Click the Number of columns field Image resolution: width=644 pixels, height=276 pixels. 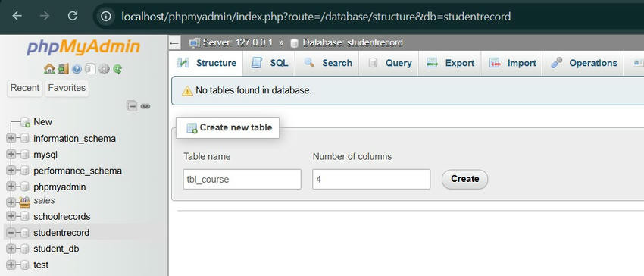(371, 180)
